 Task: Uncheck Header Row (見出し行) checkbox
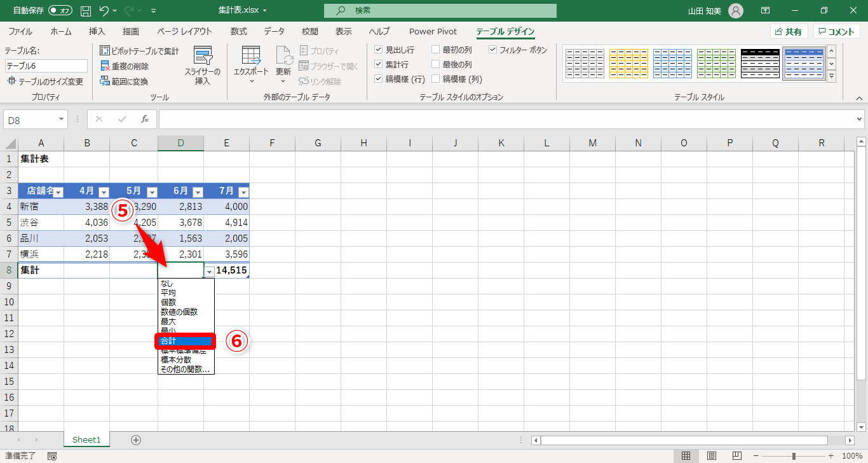coord(378,50)
